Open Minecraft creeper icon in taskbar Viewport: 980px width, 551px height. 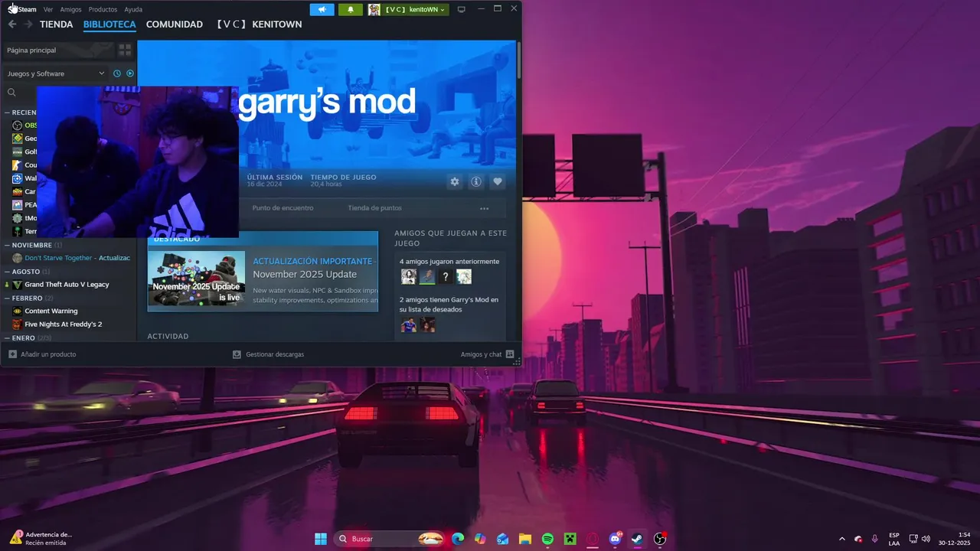[x=570, y=539]
